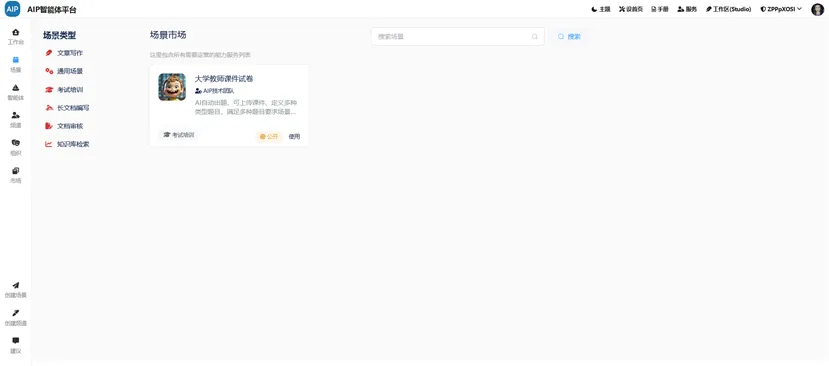Click the 创建频道 pen icon in sidebar
829x366 pixels.
[x=15, y=313]
